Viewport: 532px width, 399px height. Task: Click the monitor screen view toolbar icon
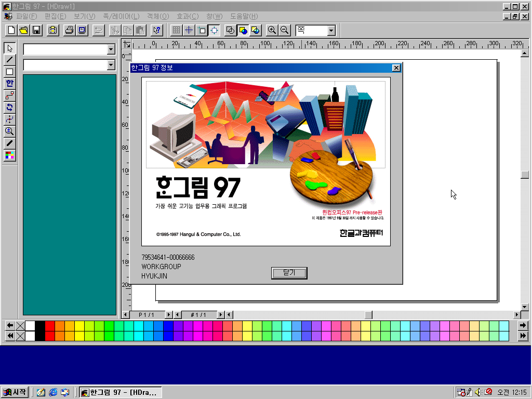tap(82, 30)
